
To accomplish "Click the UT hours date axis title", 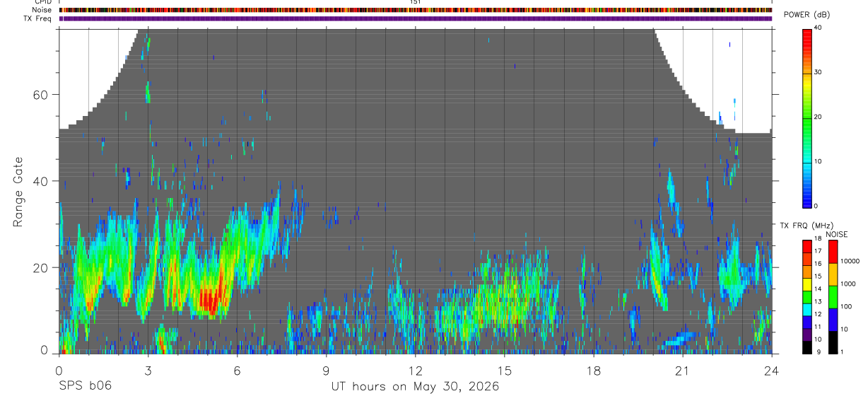I will (416, 387).
